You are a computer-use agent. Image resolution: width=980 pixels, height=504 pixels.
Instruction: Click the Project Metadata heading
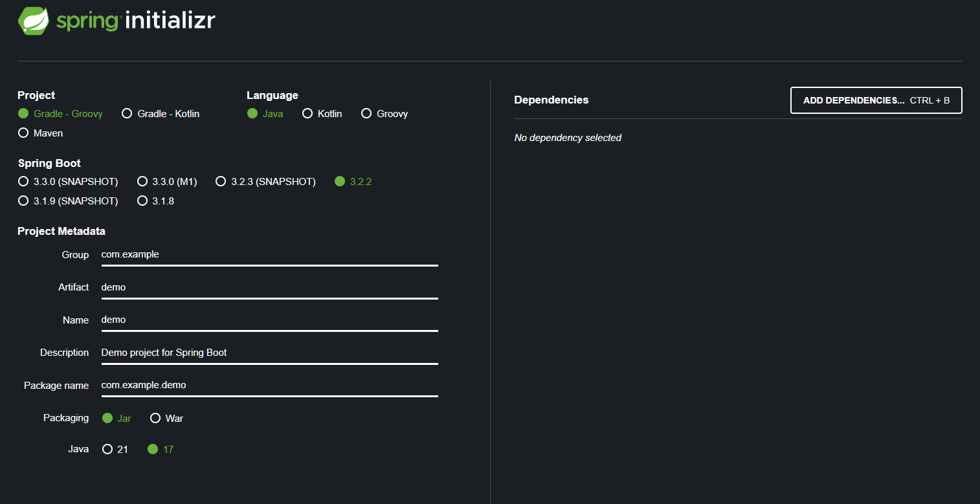tap(61, 232)
